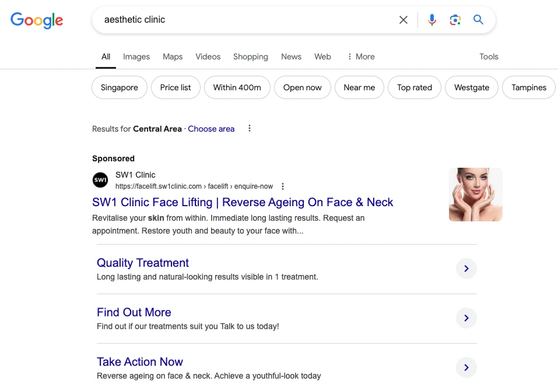The image size is (558, 392).
Task: Switch to the Shopping tab
Action: [251, 57]
